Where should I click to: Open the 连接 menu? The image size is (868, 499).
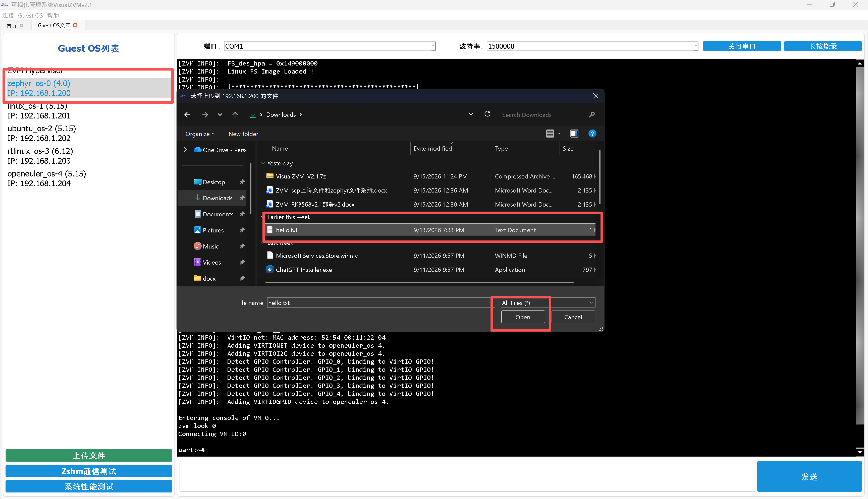point(8,15)
